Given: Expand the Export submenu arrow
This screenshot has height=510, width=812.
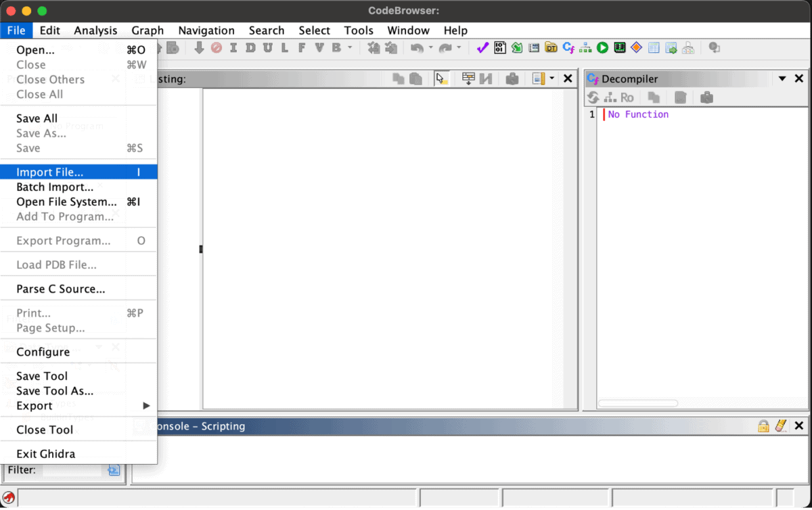Looking at the screenshot, I should [x=146, y=406].
